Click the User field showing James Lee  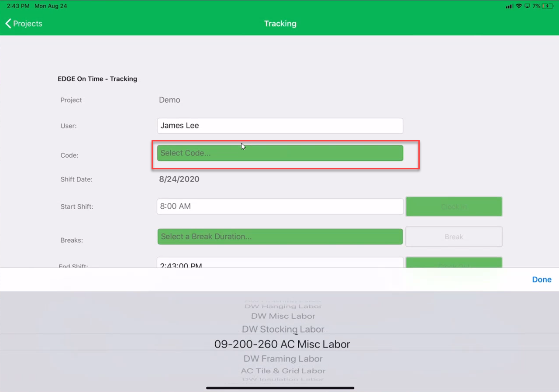(x=280, y=126)
